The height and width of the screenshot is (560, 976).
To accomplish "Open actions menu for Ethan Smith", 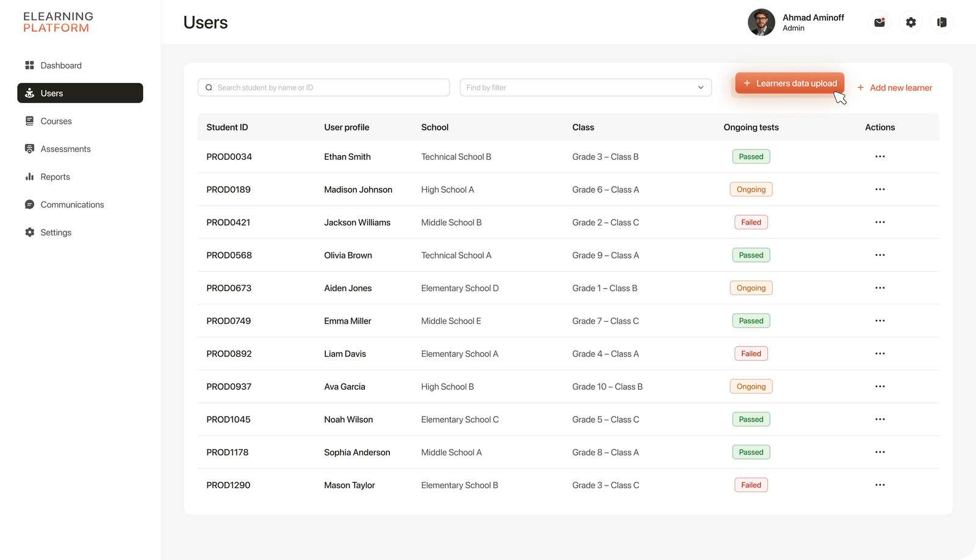I will tap(880, 157).
